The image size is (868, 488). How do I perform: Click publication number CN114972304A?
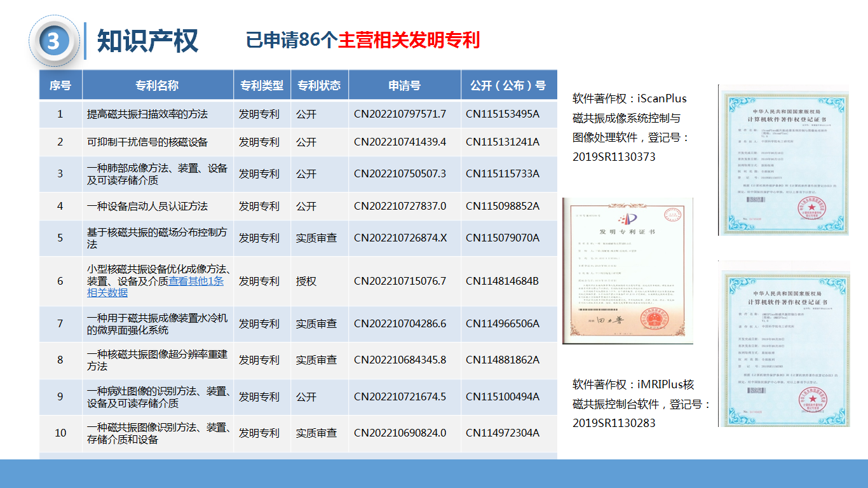point(503,433)
